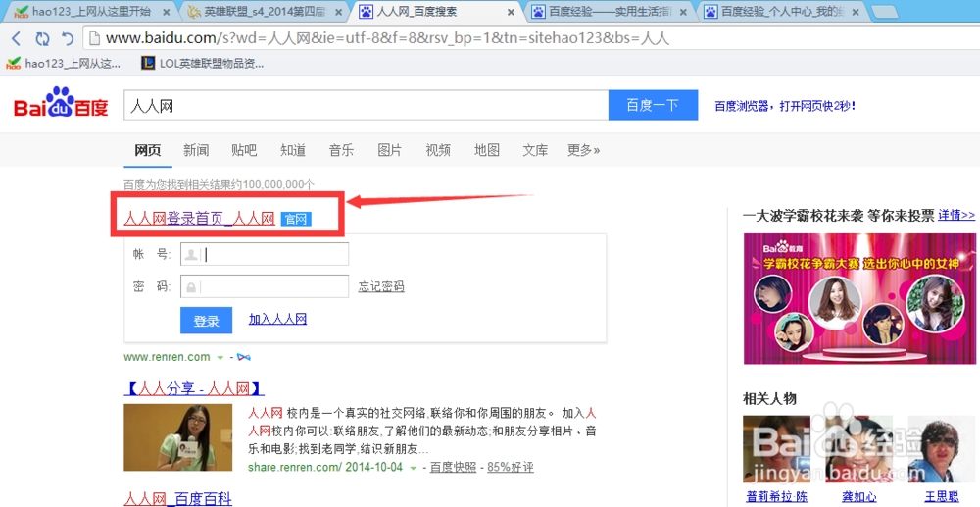
Task: Click the user icon in account field
Action: pyautogui.click(x=192, y=254)
